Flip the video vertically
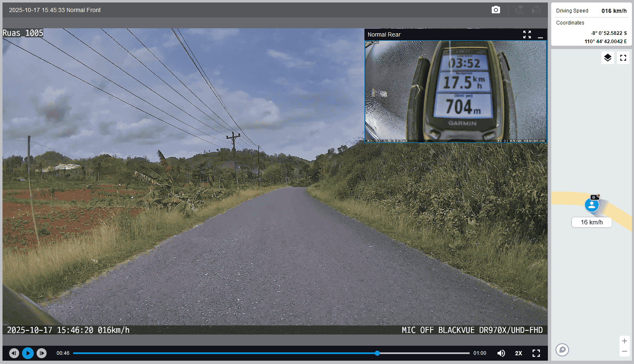The image size is (634, 364). pyautogui.click(x=520, y=10)
